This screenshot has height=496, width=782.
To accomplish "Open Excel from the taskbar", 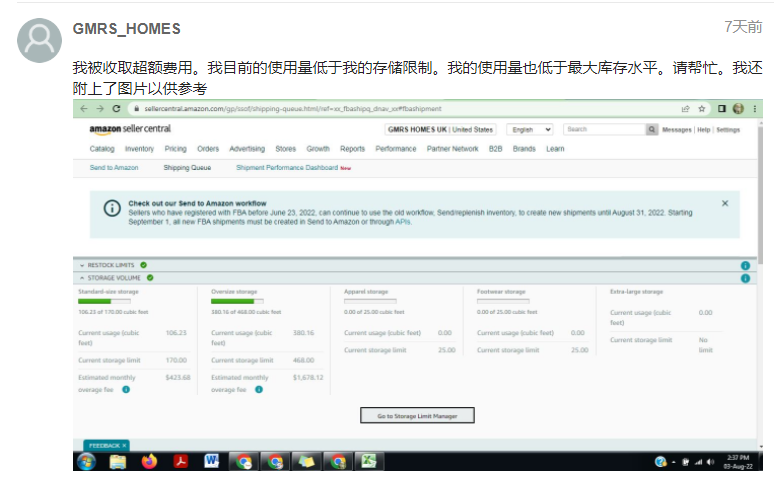I will 369,462.
